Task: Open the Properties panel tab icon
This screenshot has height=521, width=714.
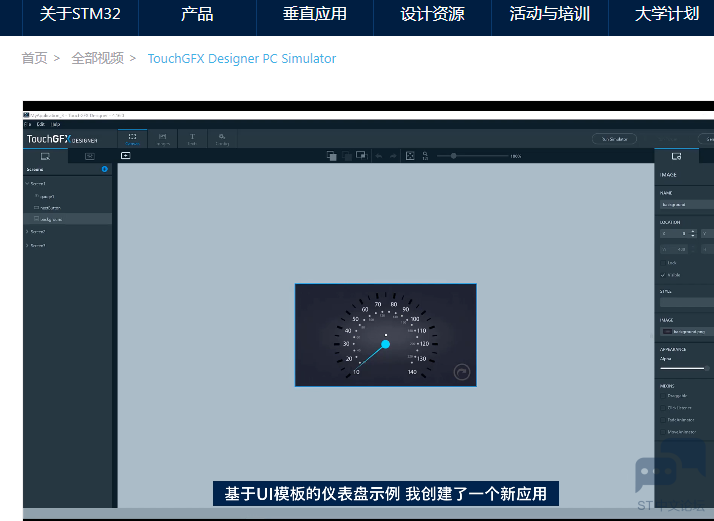Action: click(677, 156)
